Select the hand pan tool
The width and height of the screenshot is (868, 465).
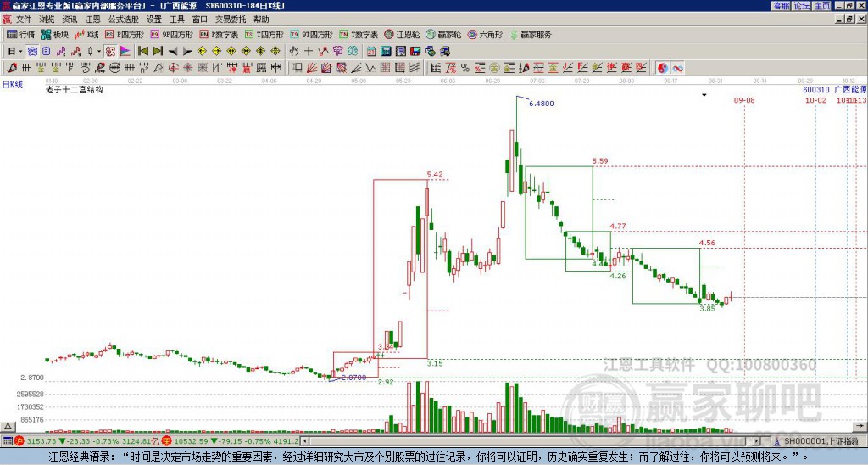point(294,52)
